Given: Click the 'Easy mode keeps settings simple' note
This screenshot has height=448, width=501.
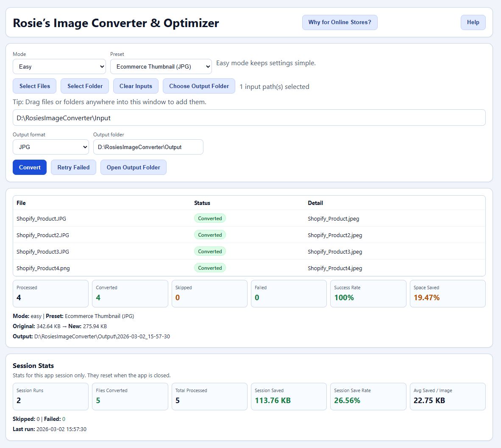Looking at the screenshot, I should pyautogui.click(x=266, y=63).
